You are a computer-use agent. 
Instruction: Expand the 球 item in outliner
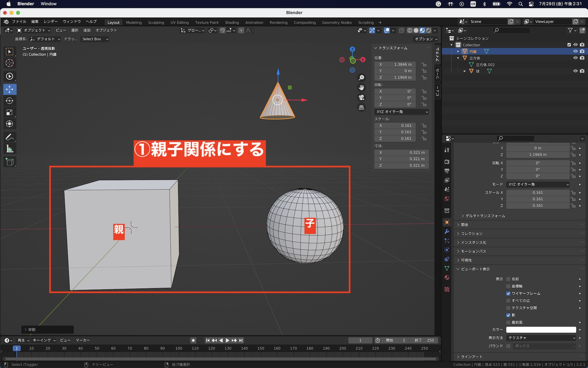[465, 71]
